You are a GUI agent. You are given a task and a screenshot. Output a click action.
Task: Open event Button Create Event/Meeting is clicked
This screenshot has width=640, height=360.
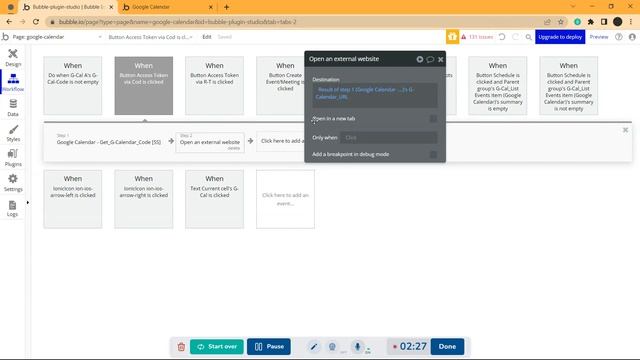281,86
